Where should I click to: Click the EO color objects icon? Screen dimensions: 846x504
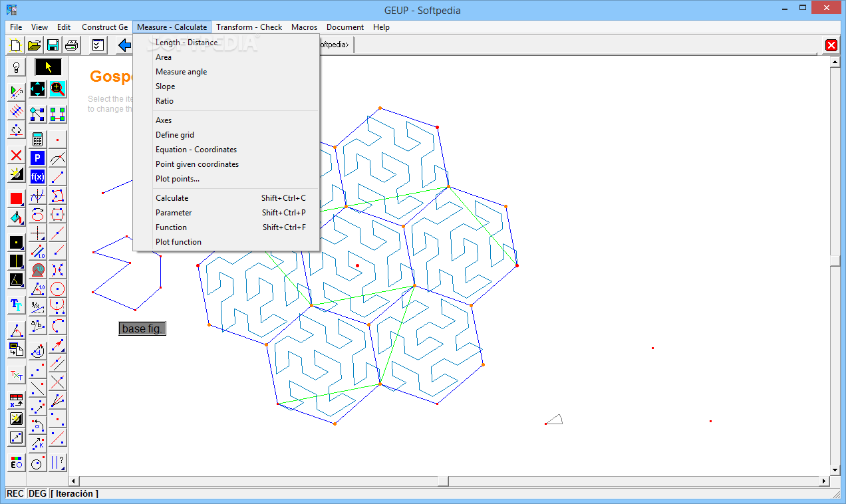coord(17,463)
